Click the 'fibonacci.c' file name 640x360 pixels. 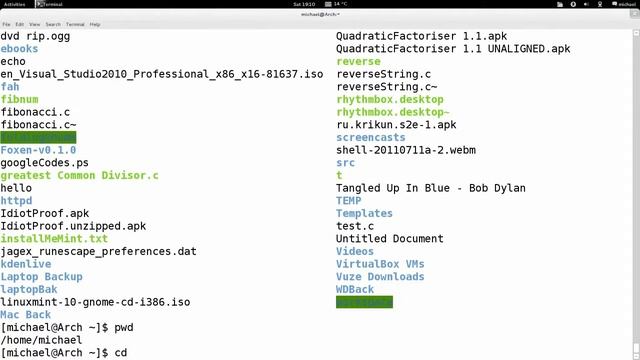(x=35, y=112)
